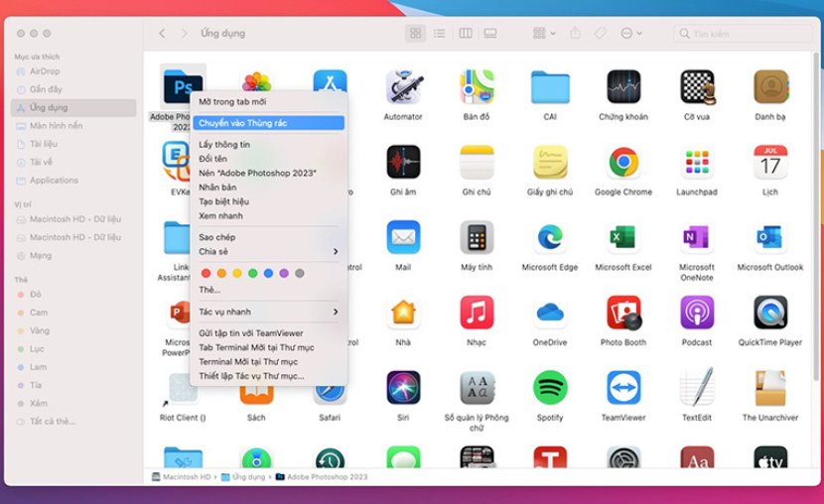Open AirDrop in the sidebar

point(73,71)
